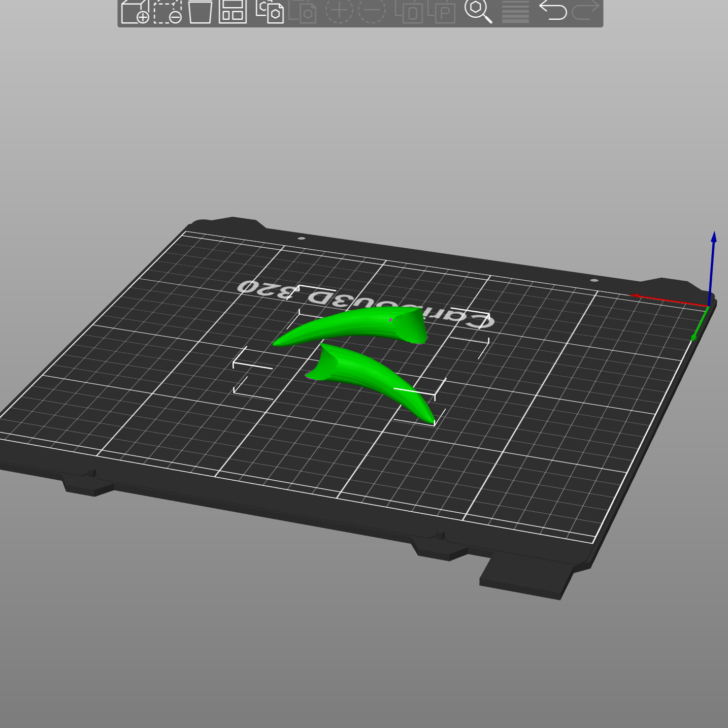This screenshot has height=728, width=728.
Task: Click the greyed-out Paste icon
Action: [x=303, y=11]
